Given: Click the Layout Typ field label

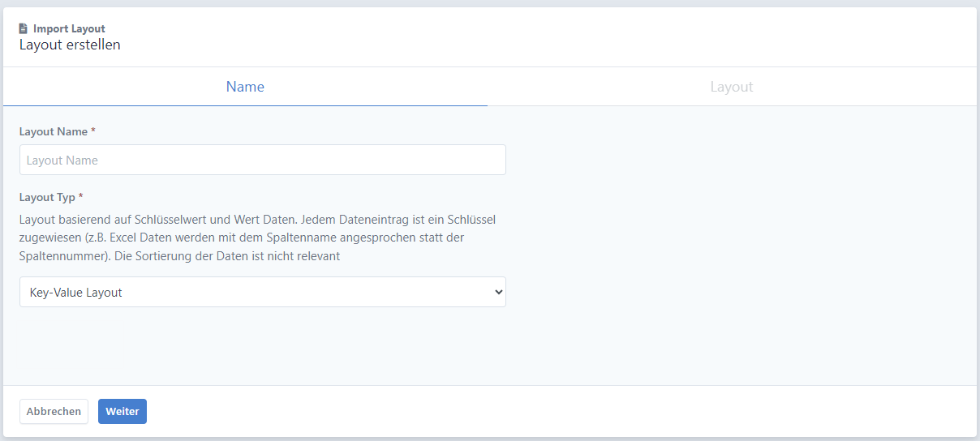Looking at the screenshot, I should coord(47,197).
